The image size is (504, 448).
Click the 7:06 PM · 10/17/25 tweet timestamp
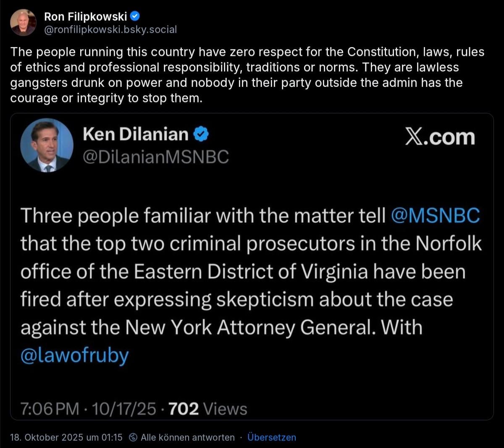[88, 409]
